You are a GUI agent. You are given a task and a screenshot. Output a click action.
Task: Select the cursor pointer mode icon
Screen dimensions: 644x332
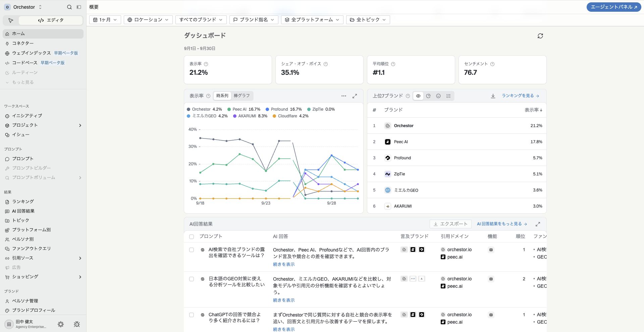point(11,20)
